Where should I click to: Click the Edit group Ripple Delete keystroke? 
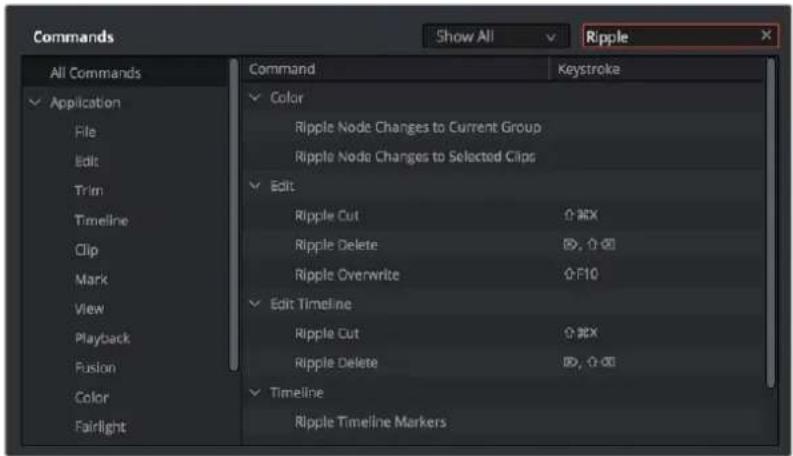589,245
